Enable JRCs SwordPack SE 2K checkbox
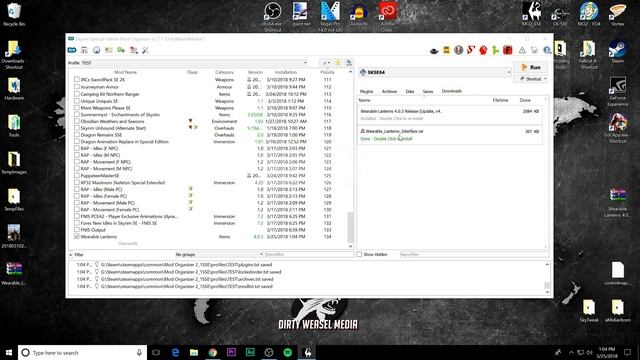 [77, 80]
